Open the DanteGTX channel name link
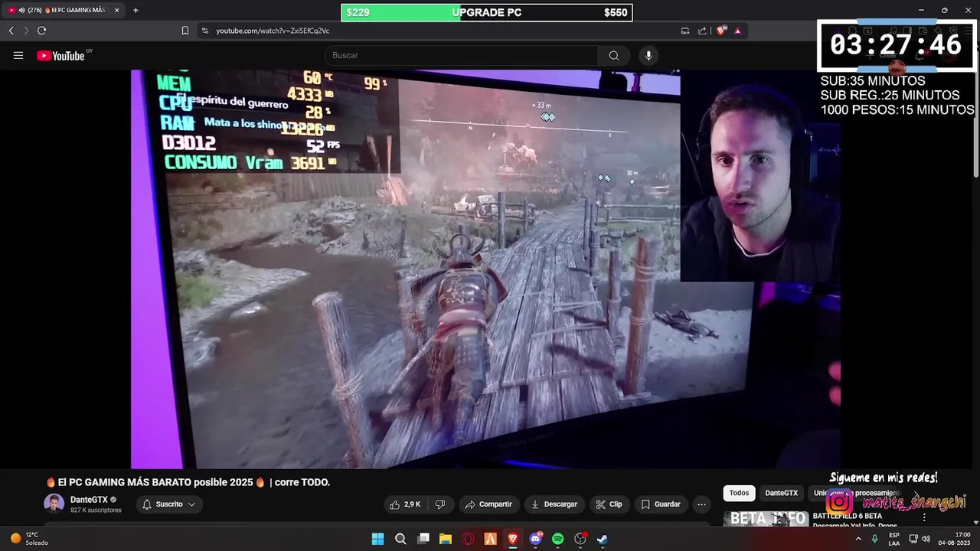The width and height of the screenshot is (980, 551). pyautogui.click(x=89, y=500)
